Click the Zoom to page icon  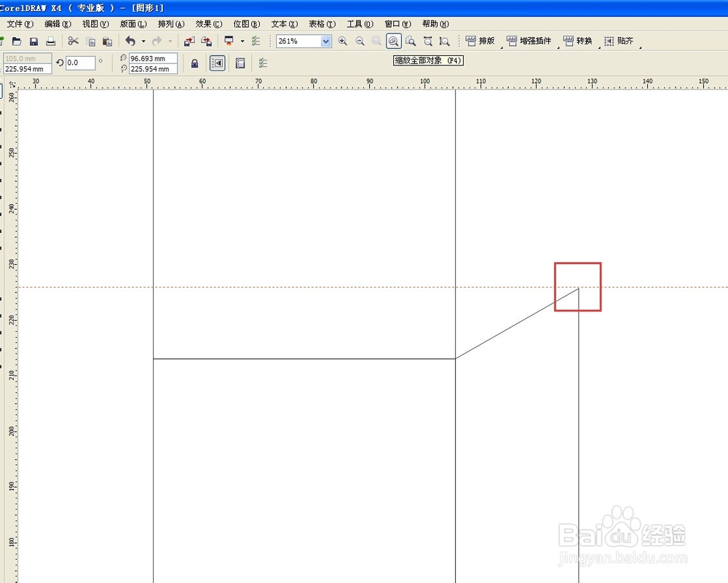[411, 41]
